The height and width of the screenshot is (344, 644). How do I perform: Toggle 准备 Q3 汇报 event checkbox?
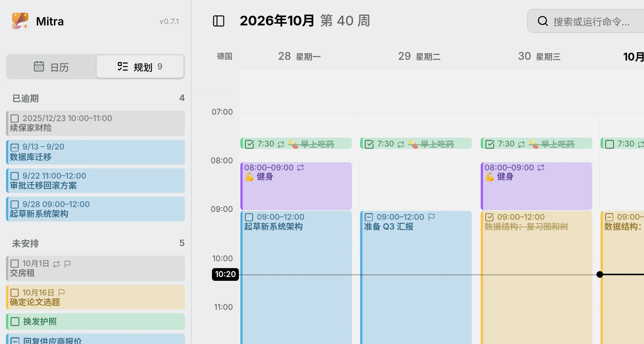tap(369, 217)
